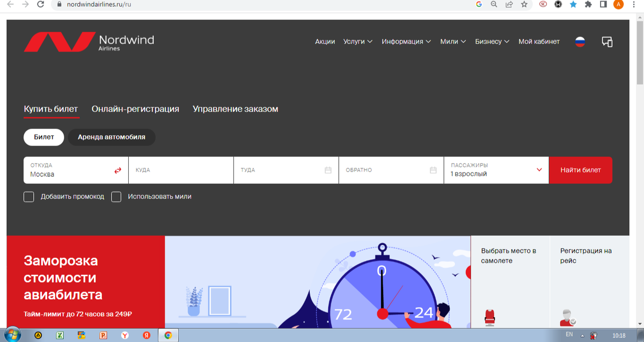Screen dimensions: 644x342
Task: Share this page icon
Action: [509, 4]
